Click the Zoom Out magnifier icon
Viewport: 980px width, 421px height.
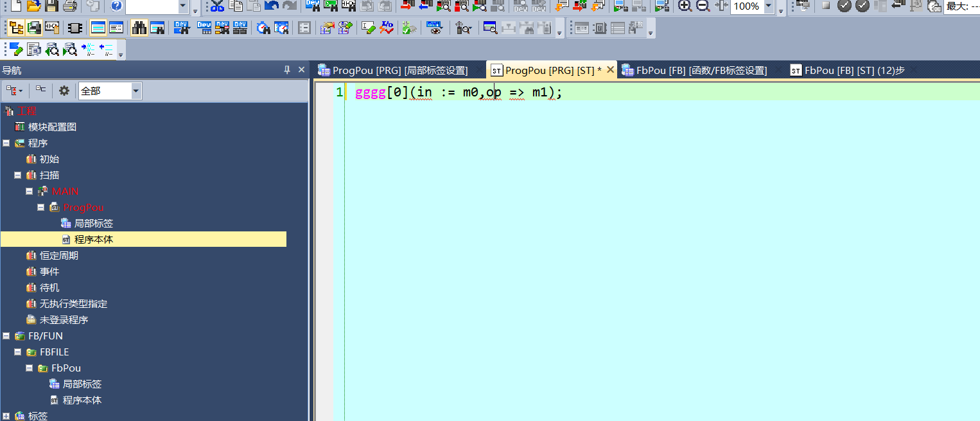click(703, 6)
